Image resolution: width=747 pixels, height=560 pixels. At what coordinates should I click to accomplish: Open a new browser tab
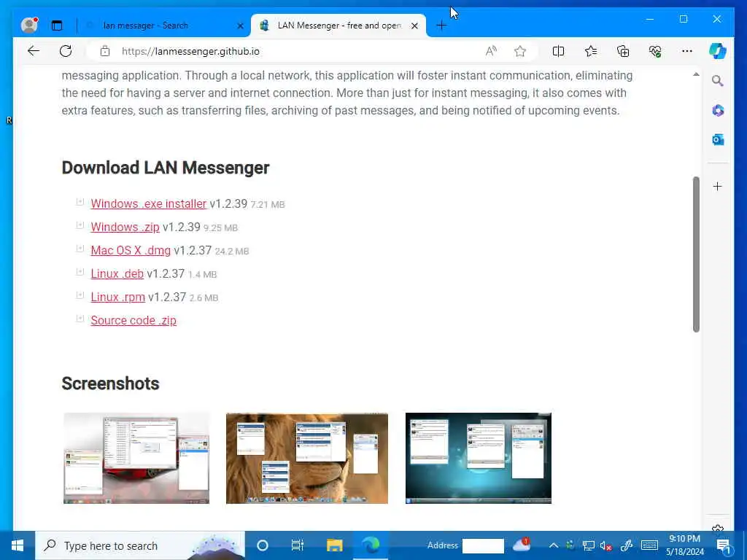[441, 26]
